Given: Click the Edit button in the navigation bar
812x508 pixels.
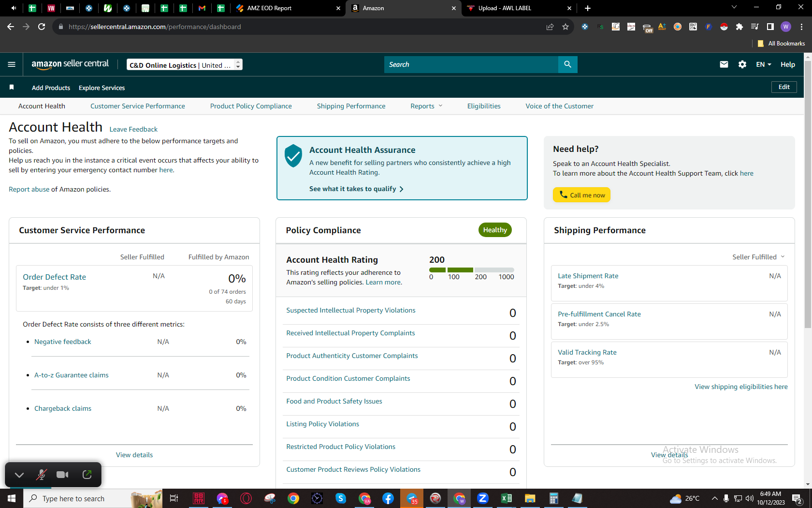Looking at the screenshot, I should [784, 87].
